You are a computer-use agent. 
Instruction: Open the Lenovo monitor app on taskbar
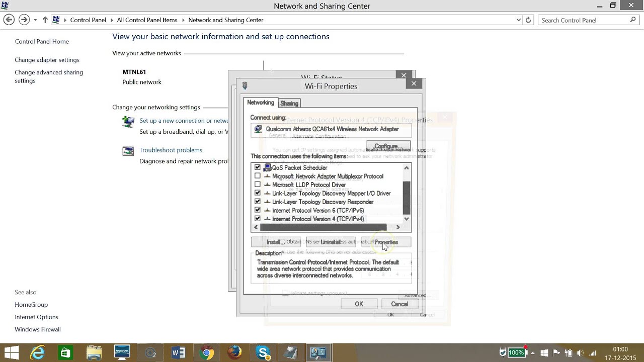click(x=122, y=352)
